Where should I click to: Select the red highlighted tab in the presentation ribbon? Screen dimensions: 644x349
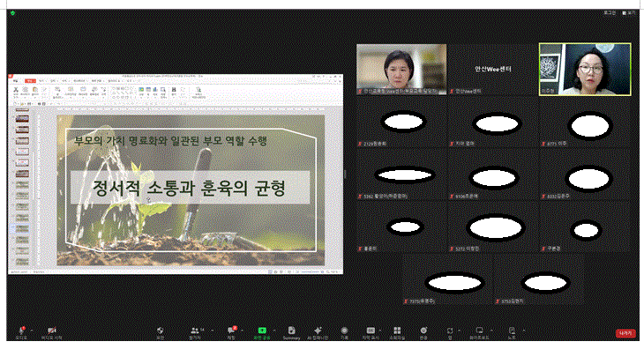coord(30,81)
